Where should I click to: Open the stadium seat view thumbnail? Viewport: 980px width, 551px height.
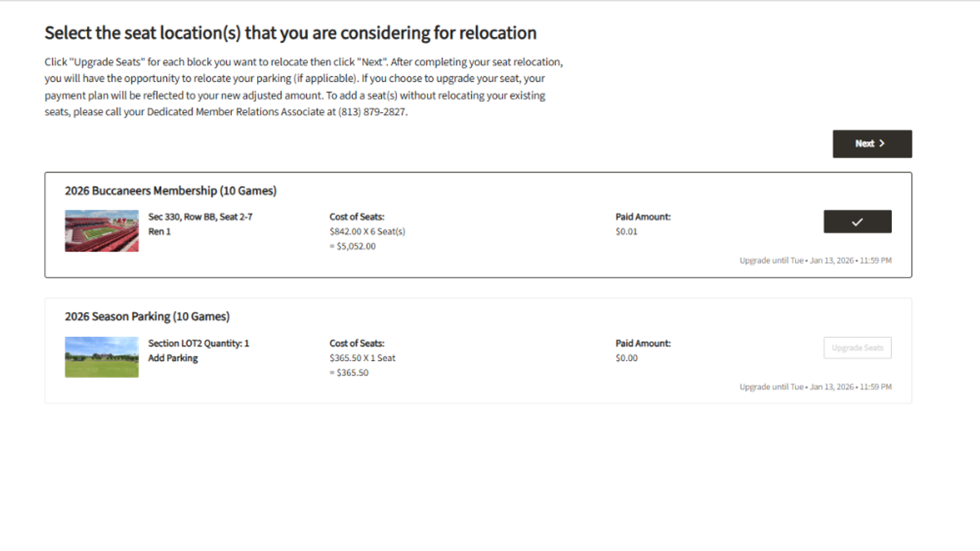102,231
